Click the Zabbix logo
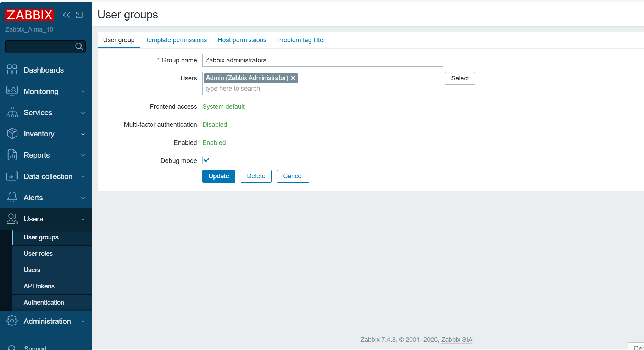Screen dimensions: 644x350 pos(29,15)
